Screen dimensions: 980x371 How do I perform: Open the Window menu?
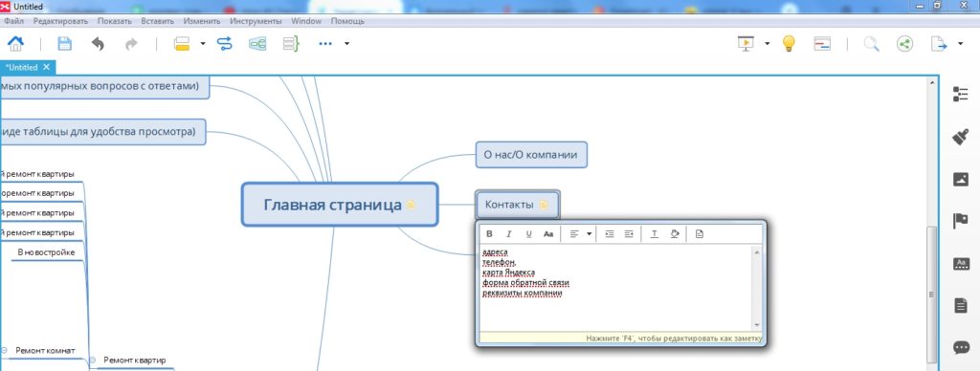coord(306,21)
